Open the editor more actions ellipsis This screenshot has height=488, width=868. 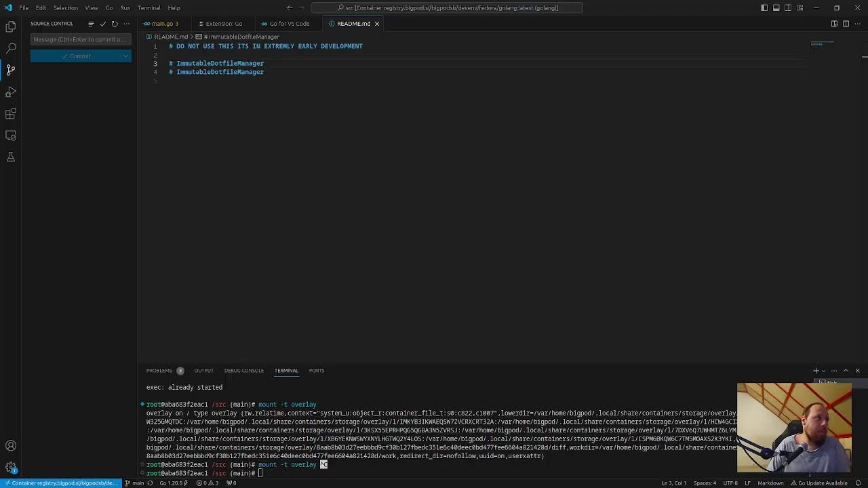857,24
